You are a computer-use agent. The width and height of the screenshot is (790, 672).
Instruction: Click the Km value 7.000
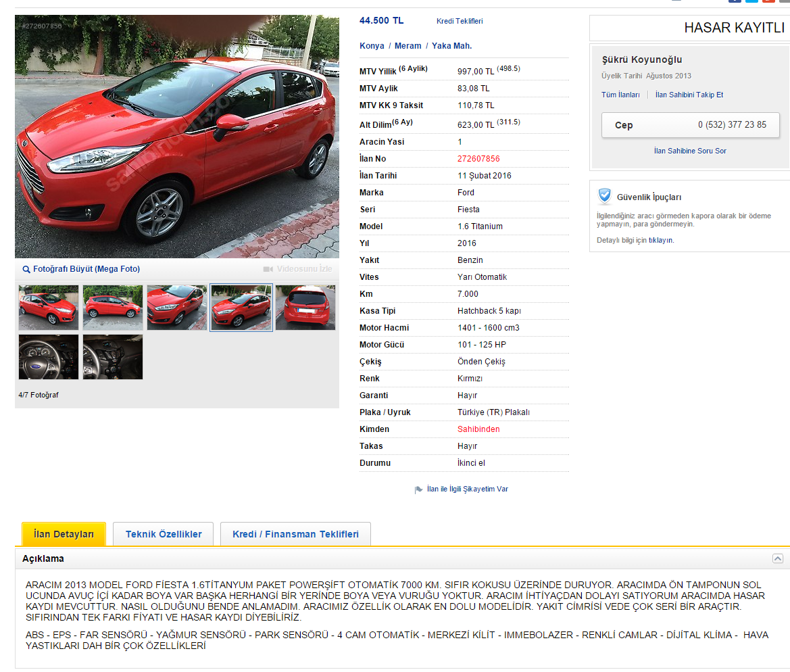coord(468,294)
